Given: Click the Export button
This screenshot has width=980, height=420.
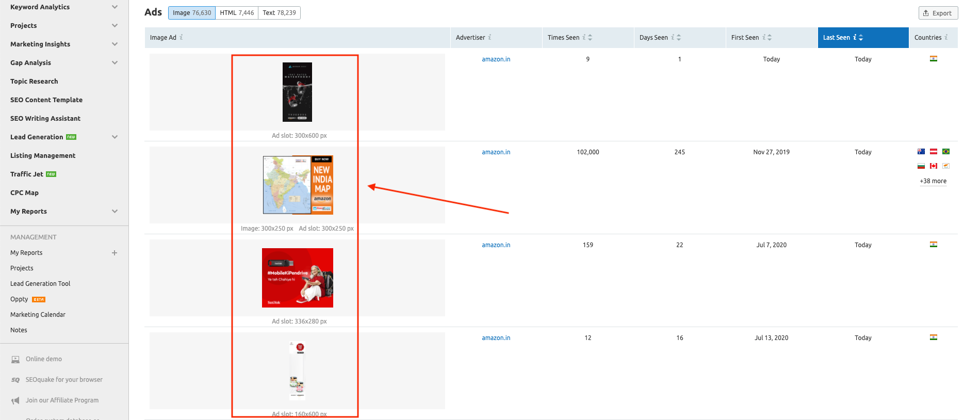Looking at the screenshot, I should [x=938, y=13].
